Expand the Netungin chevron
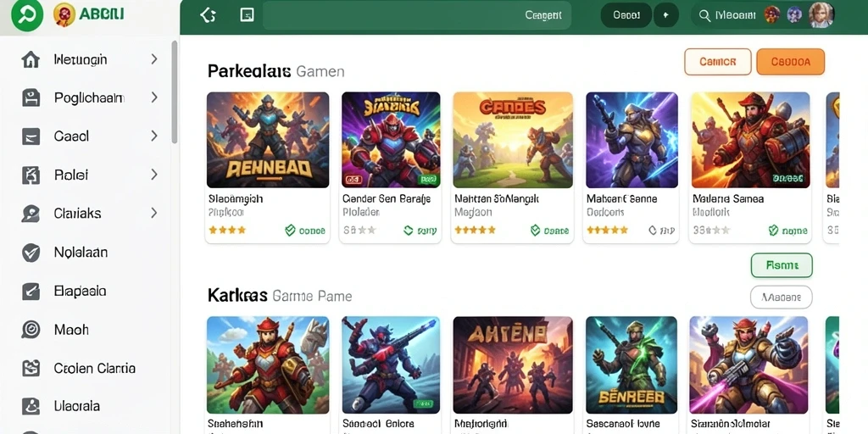This screenshot has height=434, width=868. point(154,59)
